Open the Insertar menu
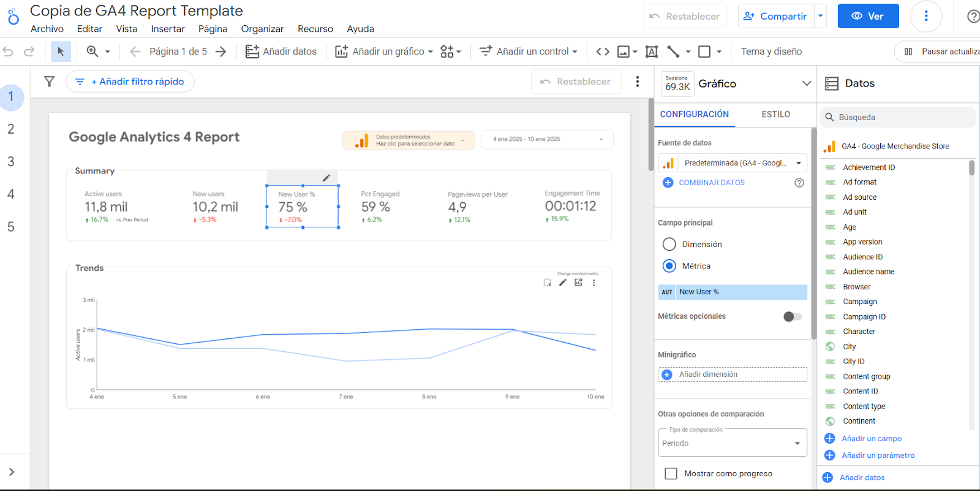 click(168, 29)
